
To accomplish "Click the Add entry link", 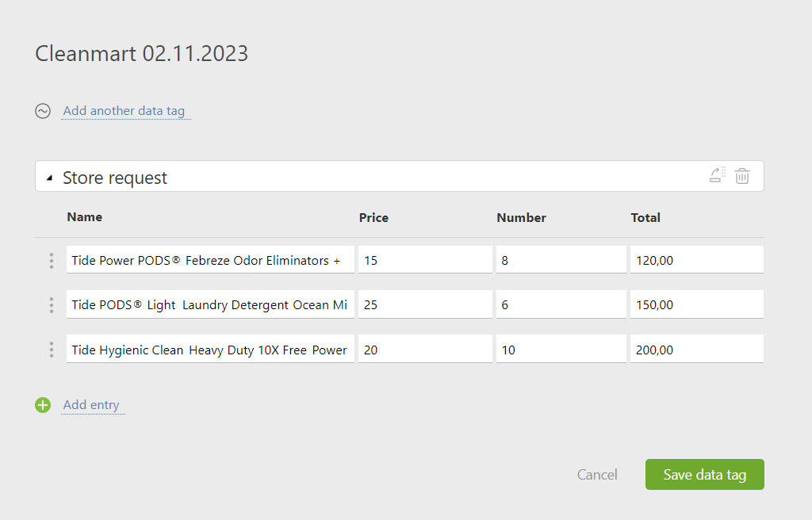I will (x=91, y=405).
